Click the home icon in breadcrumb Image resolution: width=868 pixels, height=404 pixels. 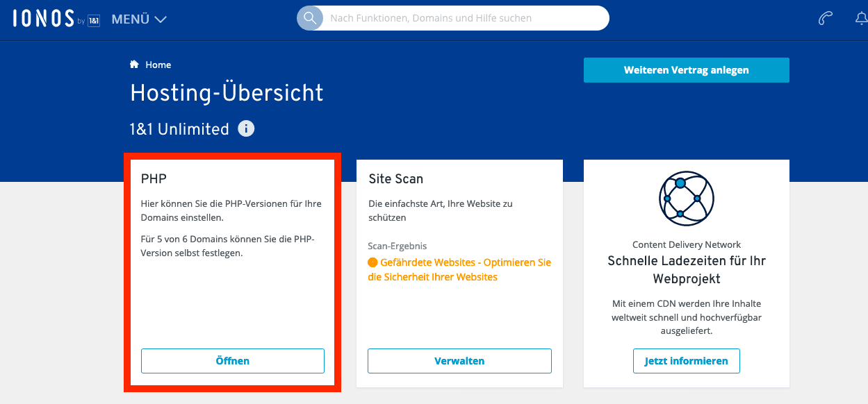tap(134, 65)
